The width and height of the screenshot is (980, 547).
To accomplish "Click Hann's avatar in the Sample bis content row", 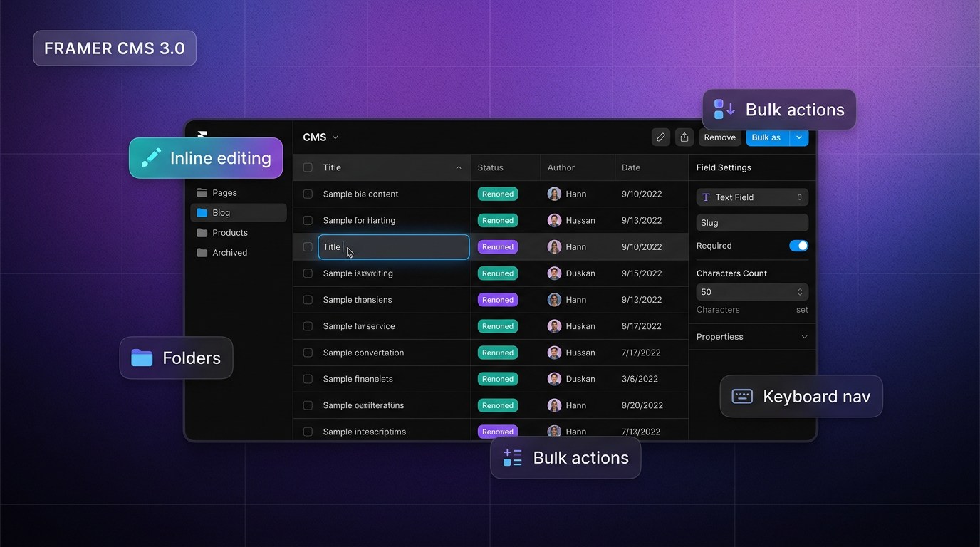I will click(x=554, y=194).
